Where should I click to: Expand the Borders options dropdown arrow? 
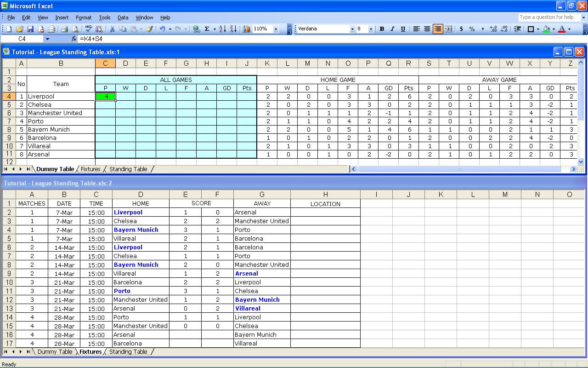pyautogui.click(x=538, y=29)
